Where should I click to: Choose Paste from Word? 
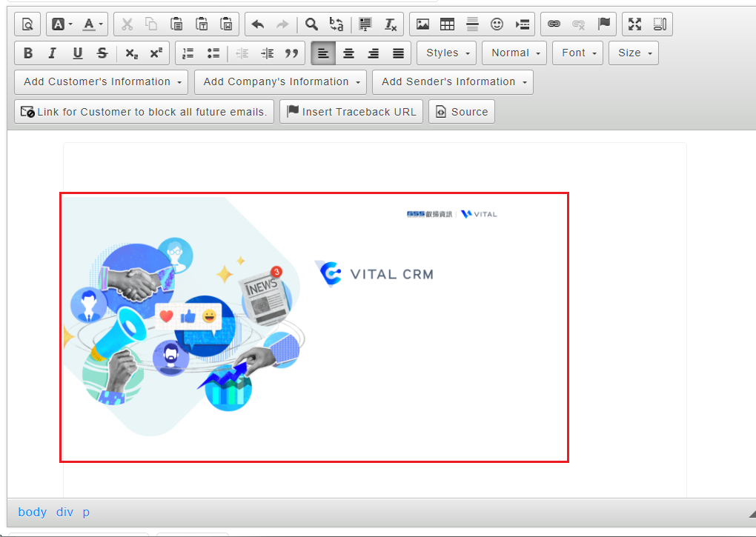coord(226,24)
